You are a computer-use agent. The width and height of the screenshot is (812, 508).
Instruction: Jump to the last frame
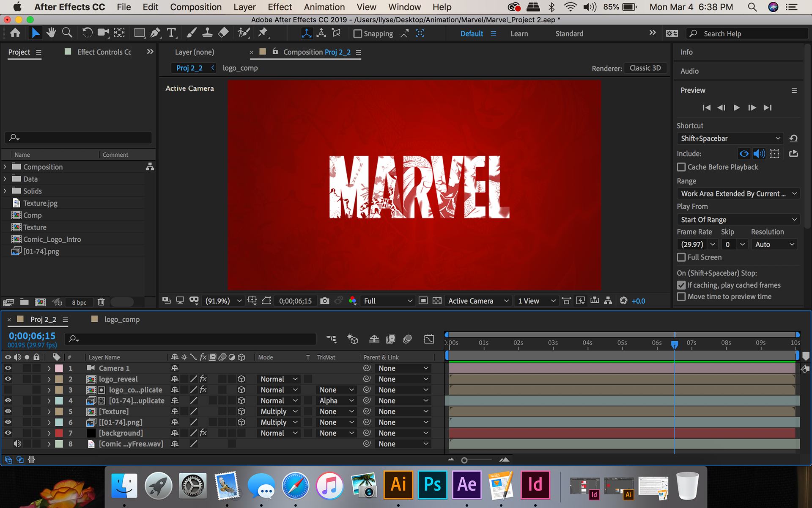(768, 108)
